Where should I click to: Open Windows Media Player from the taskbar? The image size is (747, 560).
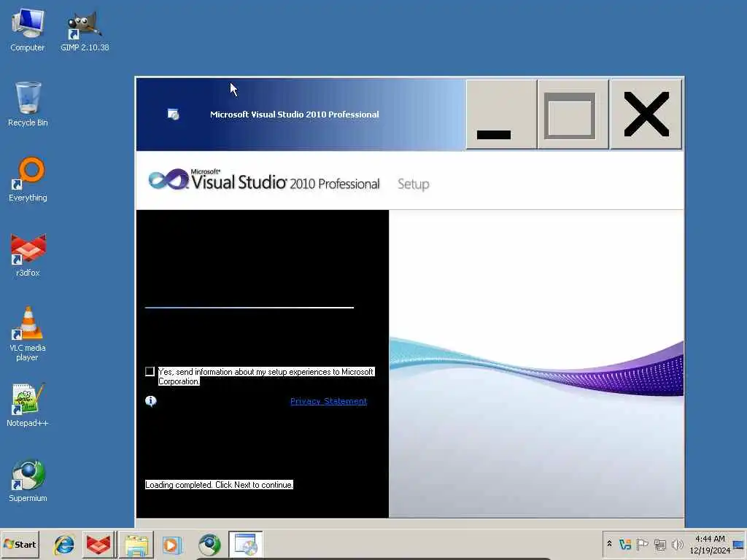click(171, 544)
